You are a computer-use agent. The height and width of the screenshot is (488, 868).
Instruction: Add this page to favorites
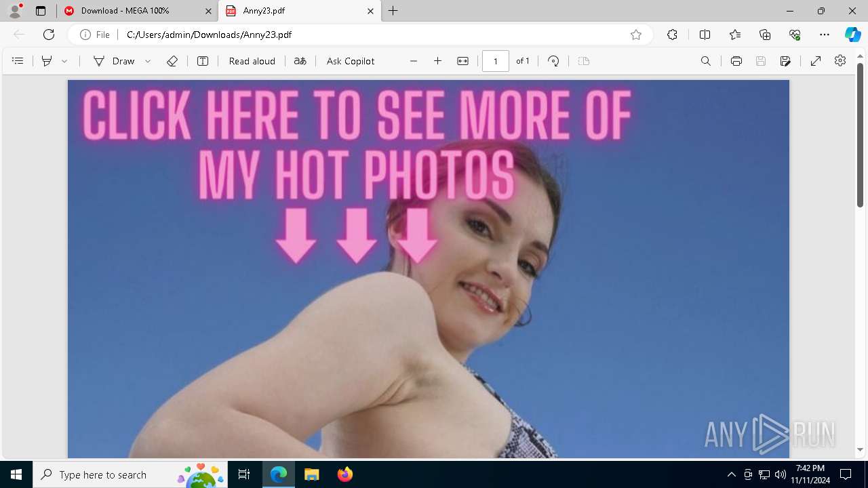tap(636, 35)
